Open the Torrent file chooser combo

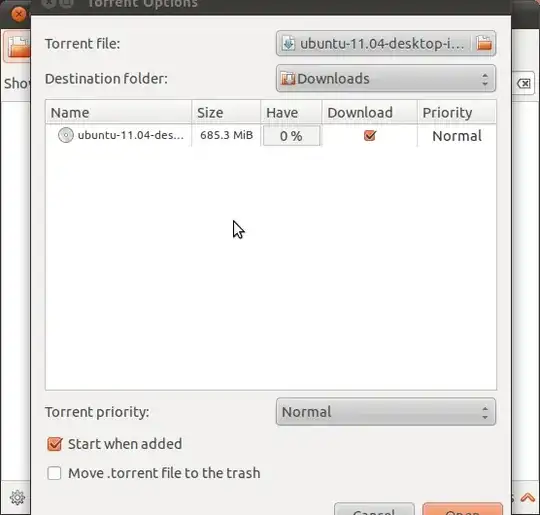(386, 44)
